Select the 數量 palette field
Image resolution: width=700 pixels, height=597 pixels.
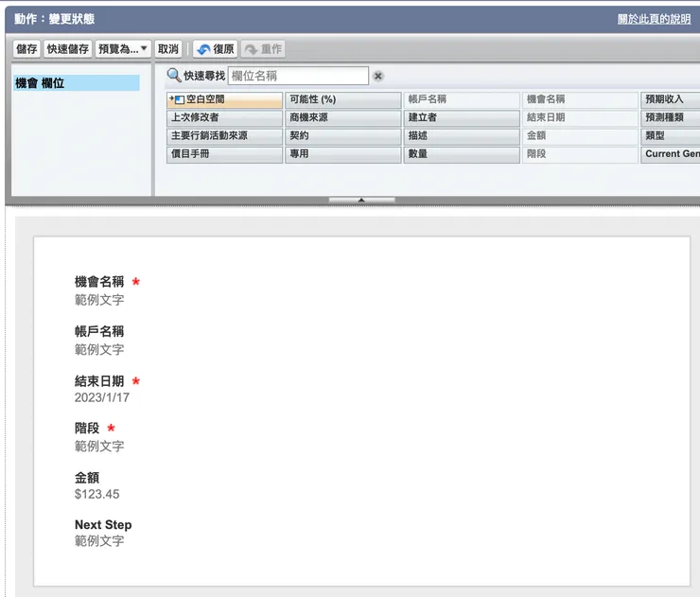(x=462, y=154)
